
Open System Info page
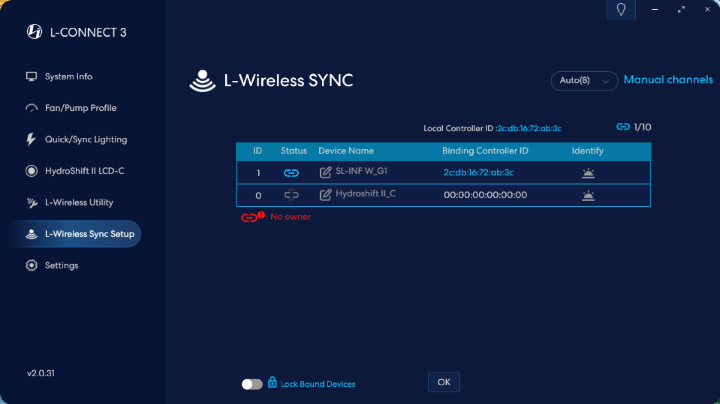click(x=68, y=77)
